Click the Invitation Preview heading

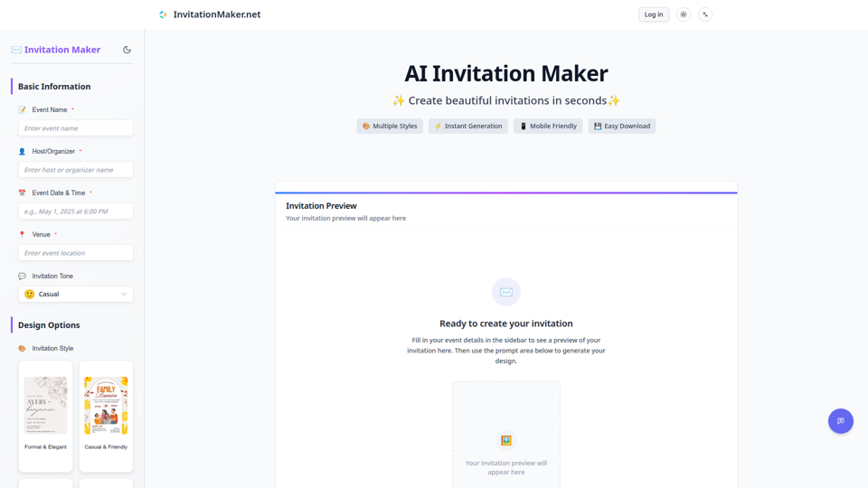tap(321, 206)
